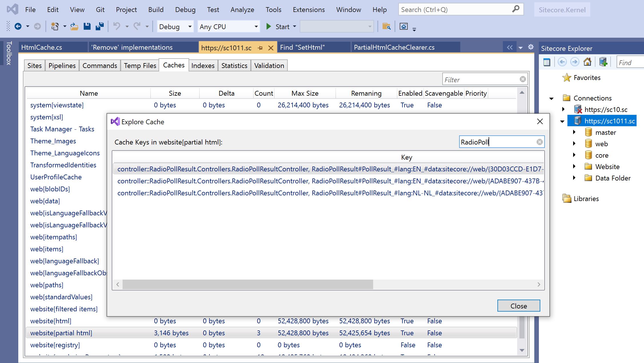
Task: Switch to the Pipelines tab
Action: (62, 65)
